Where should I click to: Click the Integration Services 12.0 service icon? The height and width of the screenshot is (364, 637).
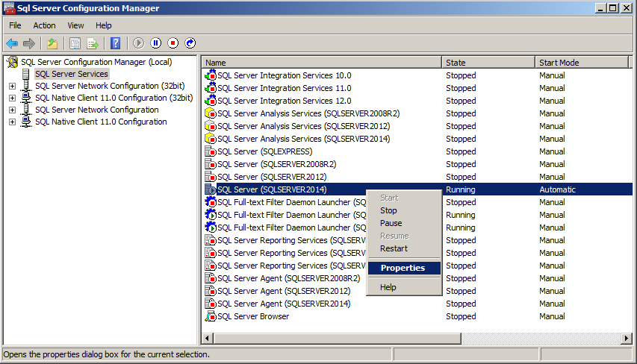point(211,100)
